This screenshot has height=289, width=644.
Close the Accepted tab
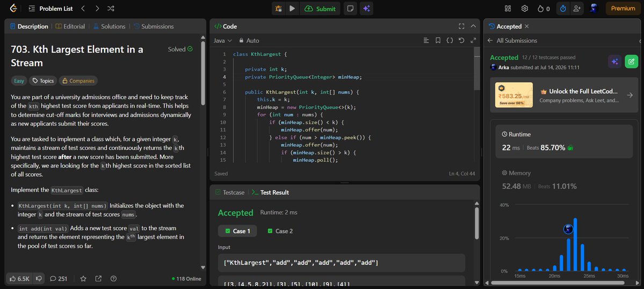pos(526,26)
